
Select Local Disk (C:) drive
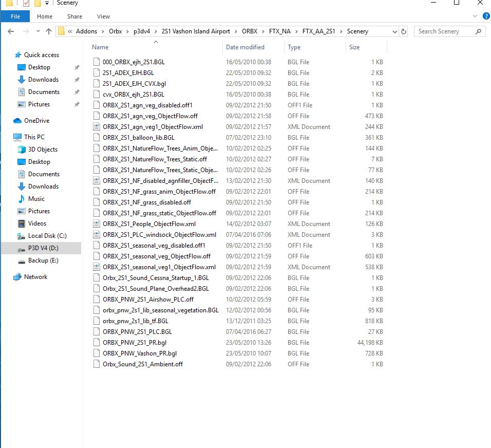point(47,236)
